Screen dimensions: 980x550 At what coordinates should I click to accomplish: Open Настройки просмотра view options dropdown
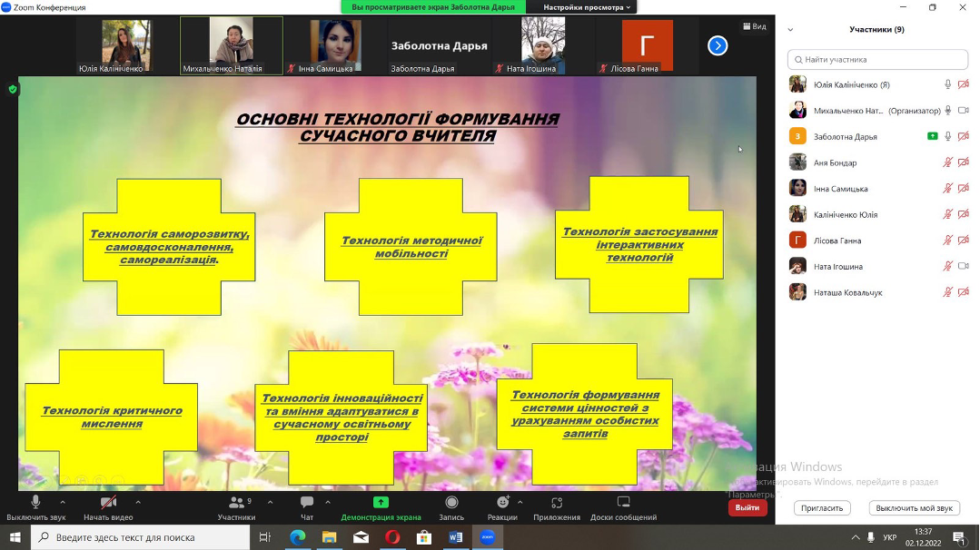tap(587, 7)
